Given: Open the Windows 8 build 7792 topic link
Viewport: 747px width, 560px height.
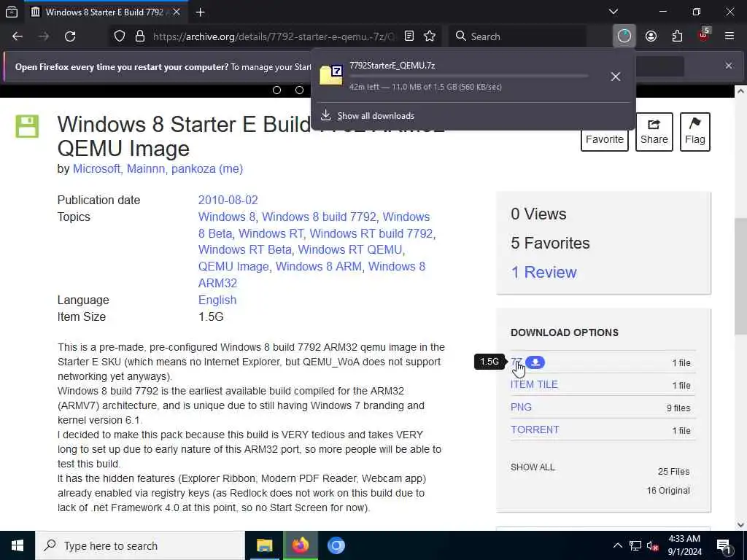Looking at the screenshot, I should pos(320,217).
